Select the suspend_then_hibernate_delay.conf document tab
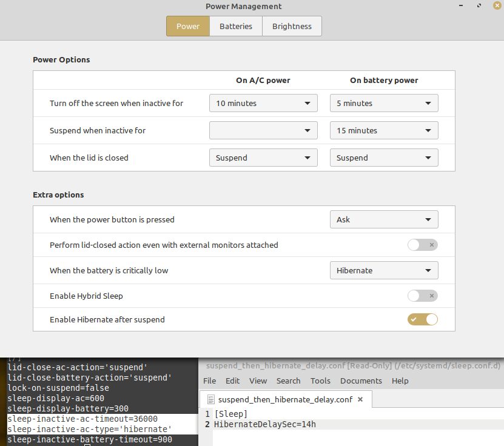The width and height of the screenshot is (504, 446). [x=285, y=399]
